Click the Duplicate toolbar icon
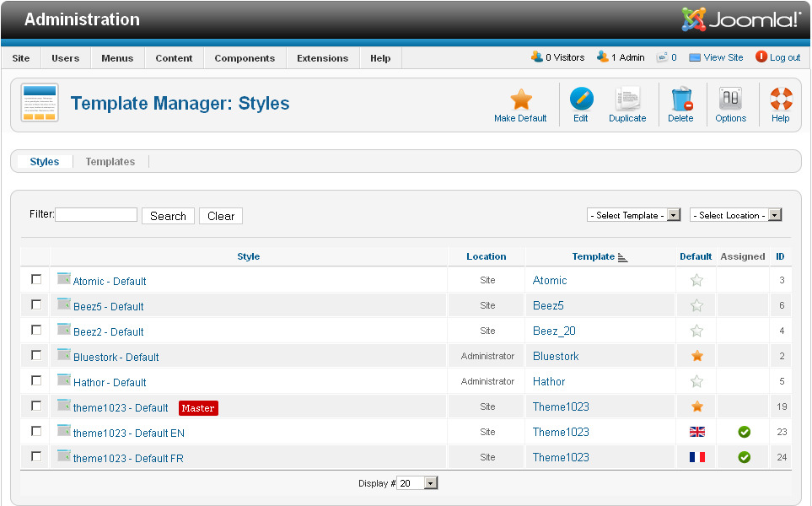 [x=627, y=99]
